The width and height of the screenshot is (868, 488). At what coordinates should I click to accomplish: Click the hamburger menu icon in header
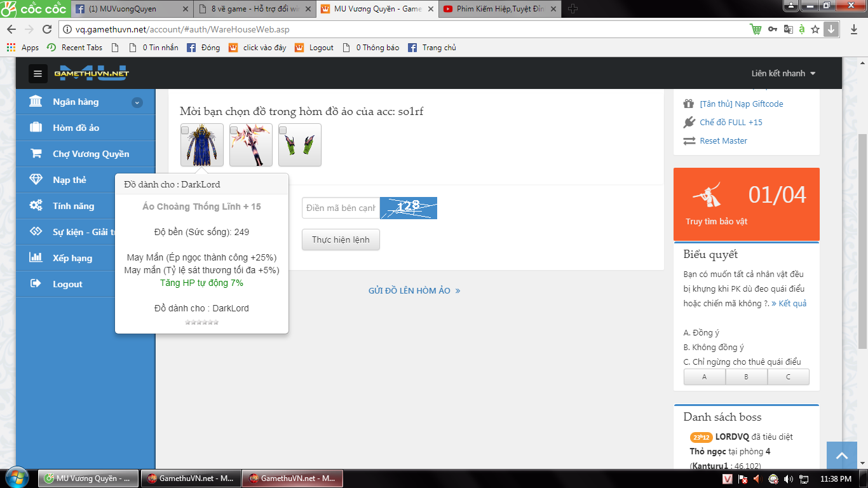tap(37, 74)
